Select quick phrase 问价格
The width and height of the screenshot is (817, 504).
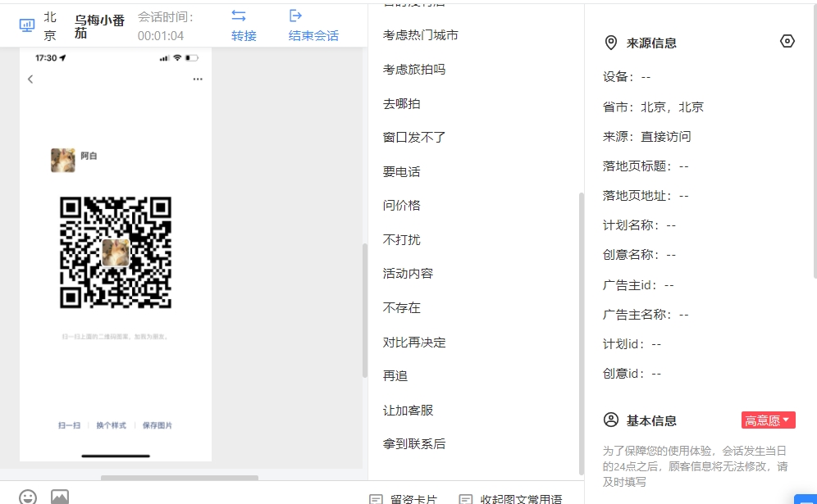click(x=402, y=206)
